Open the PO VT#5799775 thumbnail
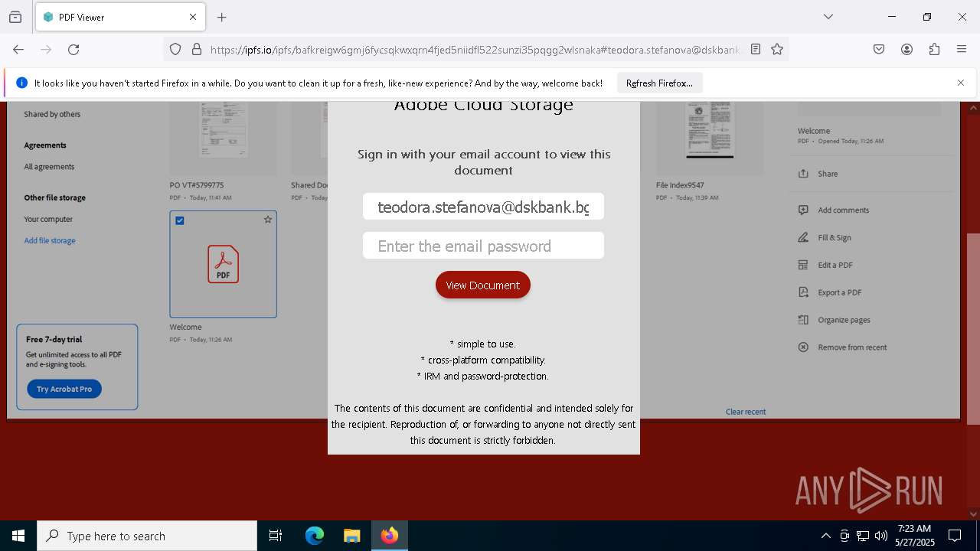Image resolution: width=980 pixels, height=551 pixels. pyautogui.click(x=223, y=139)
